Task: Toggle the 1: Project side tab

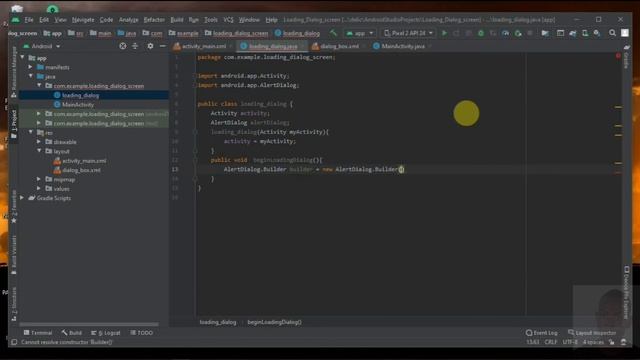Action: pyautogui.click(x=13, y=124)
